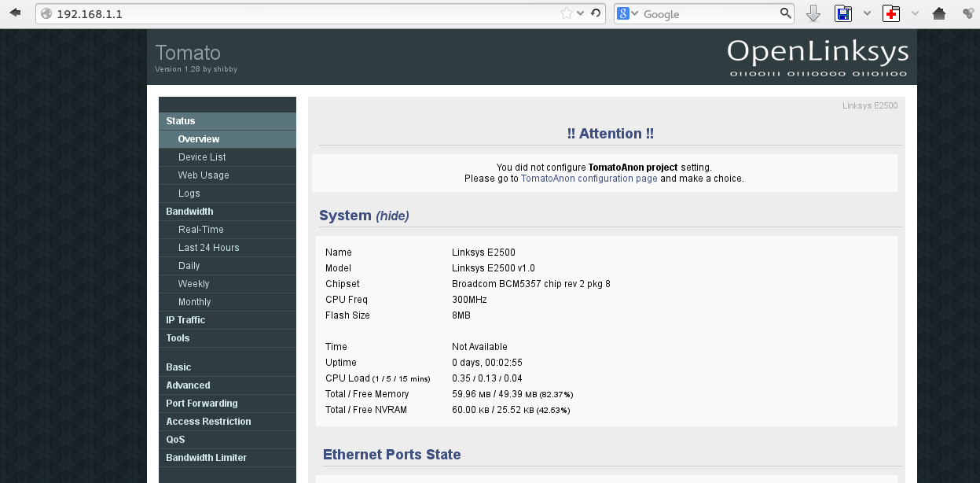Viewport: 980px width, 483px height.
Task: Click the Uptime value 0 days, 00:02:55
Action: pos(486,363)
